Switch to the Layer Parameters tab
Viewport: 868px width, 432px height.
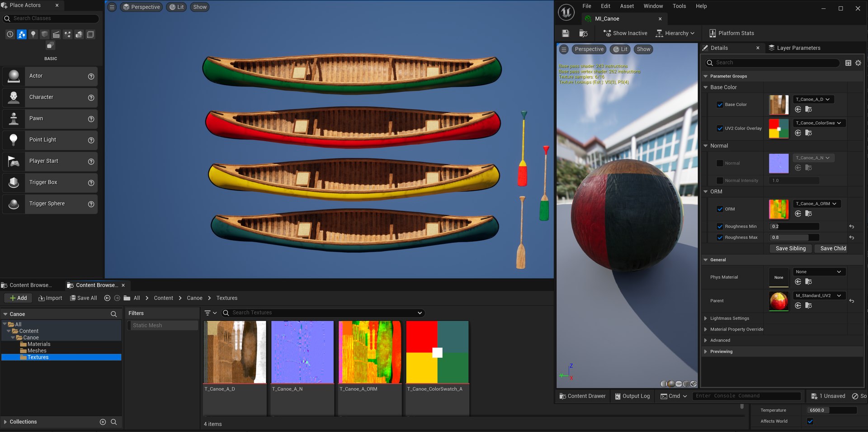click(x=794, y=48)
